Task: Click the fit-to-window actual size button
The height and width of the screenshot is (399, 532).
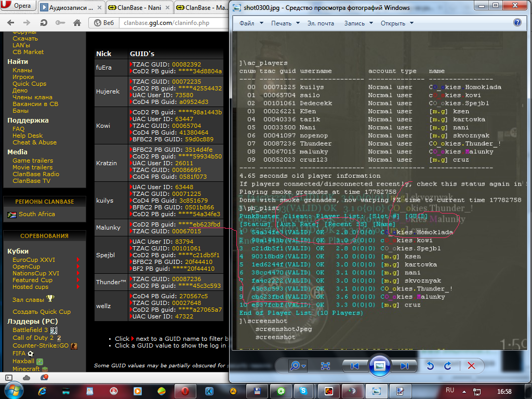Action: (x=325, y=366)
